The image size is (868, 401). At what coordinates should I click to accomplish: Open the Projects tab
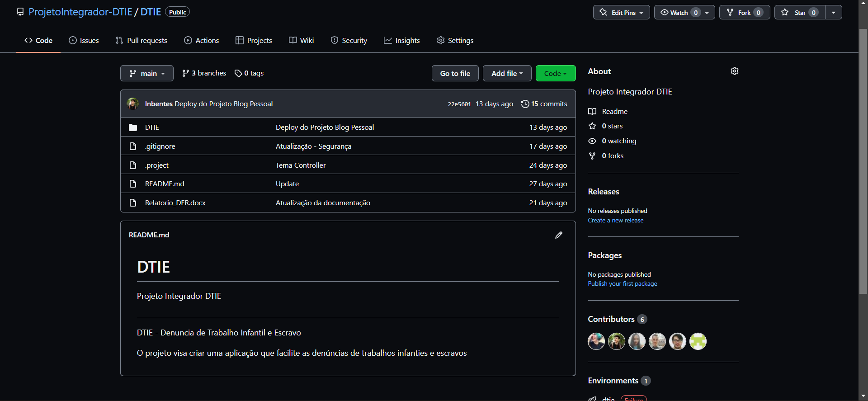point(254,40)
